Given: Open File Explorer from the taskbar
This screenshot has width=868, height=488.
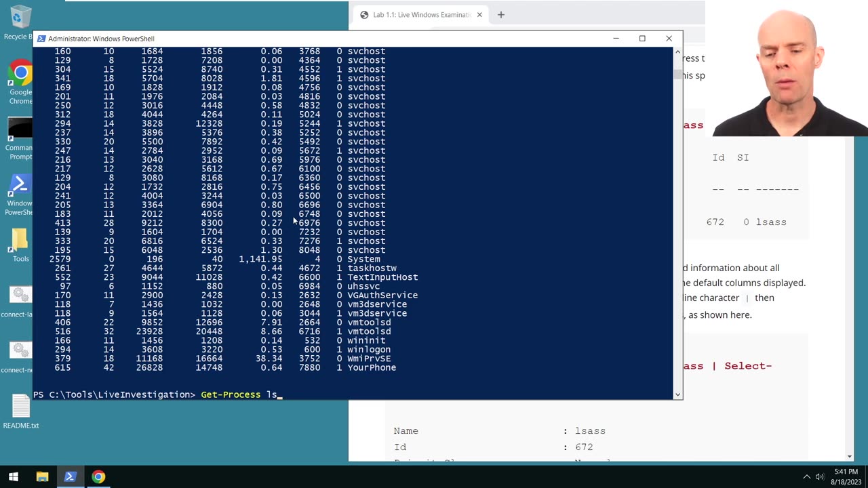Looking at the screenshot, I should coord(42,476).
